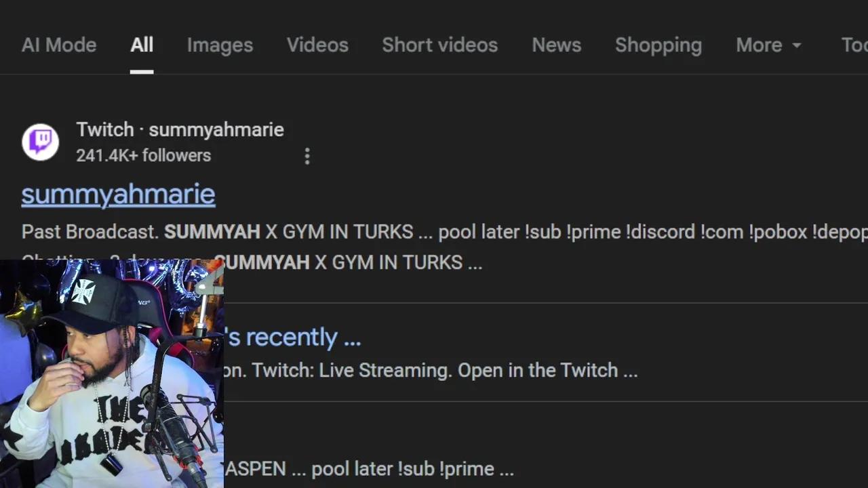Switch to the Images tab
This screenshot has width=868, height=488.
220,45
